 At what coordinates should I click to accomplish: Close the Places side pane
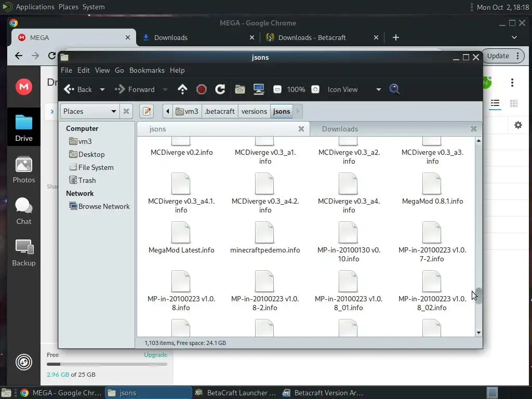click(x=126, y=111)
